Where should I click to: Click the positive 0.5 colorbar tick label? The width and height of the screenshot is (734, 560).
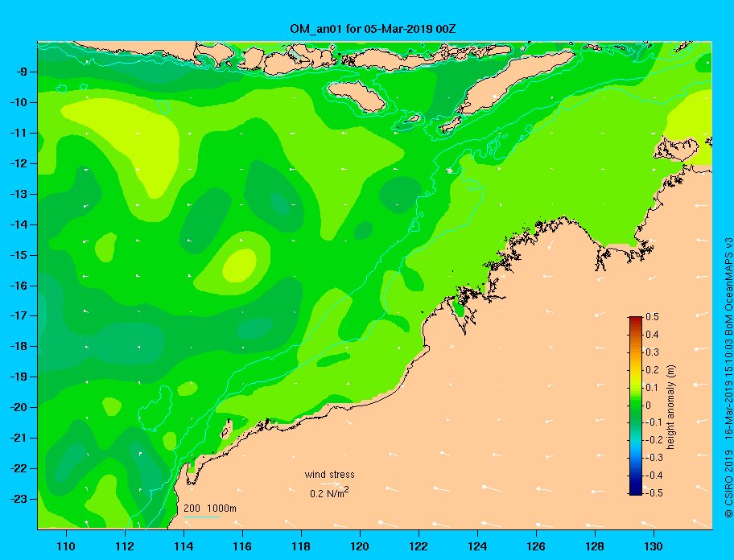pyautogui.click(x=652, y=317)
